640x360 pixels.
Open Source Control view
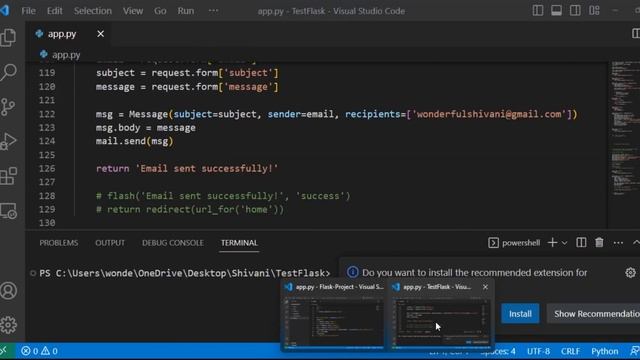pos(9,107)
